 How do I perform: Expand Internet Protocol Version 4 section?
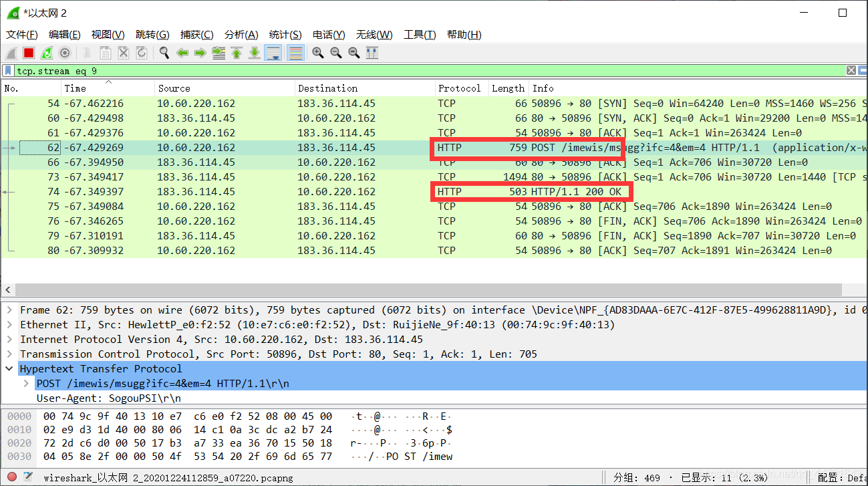(9, 340)
